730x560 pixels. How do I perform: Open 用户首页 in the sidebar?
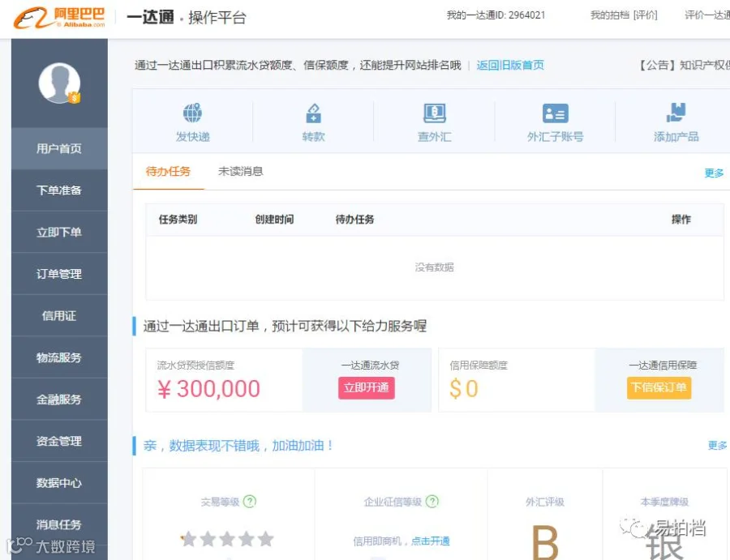59,148
